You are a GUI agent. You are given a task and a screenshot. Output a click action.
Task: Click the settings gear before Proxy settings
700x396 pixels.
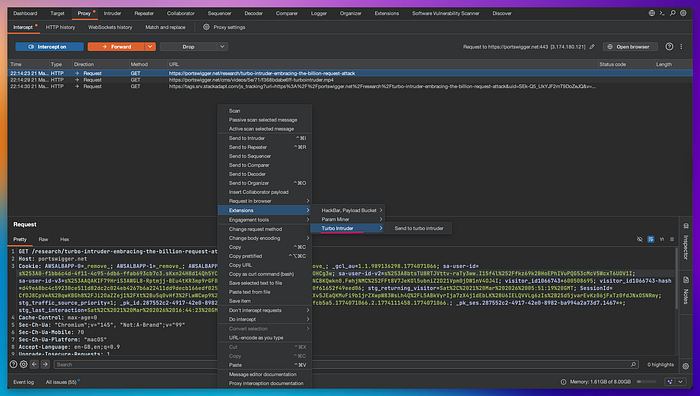pos(206,27)
